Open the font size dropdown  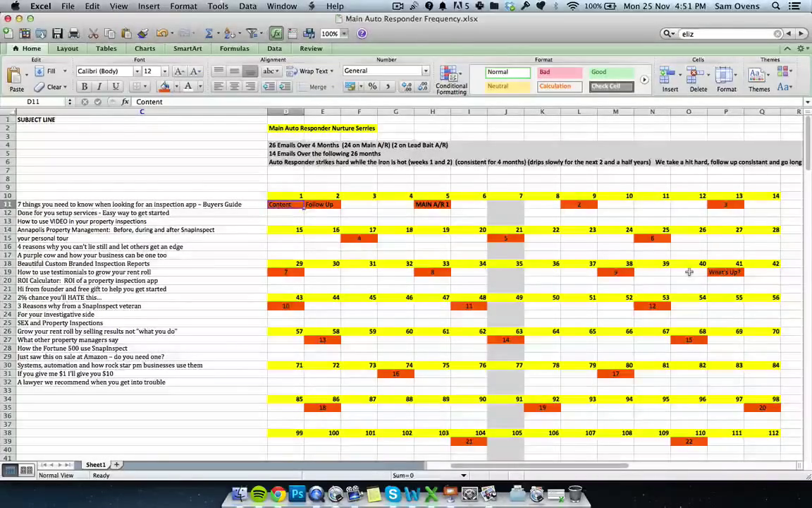[x=165, y=71]
